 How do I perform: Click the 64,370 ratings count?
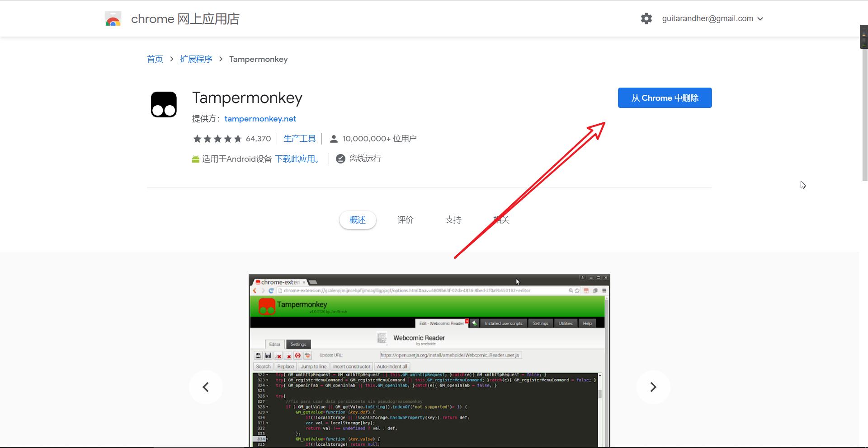258,139
